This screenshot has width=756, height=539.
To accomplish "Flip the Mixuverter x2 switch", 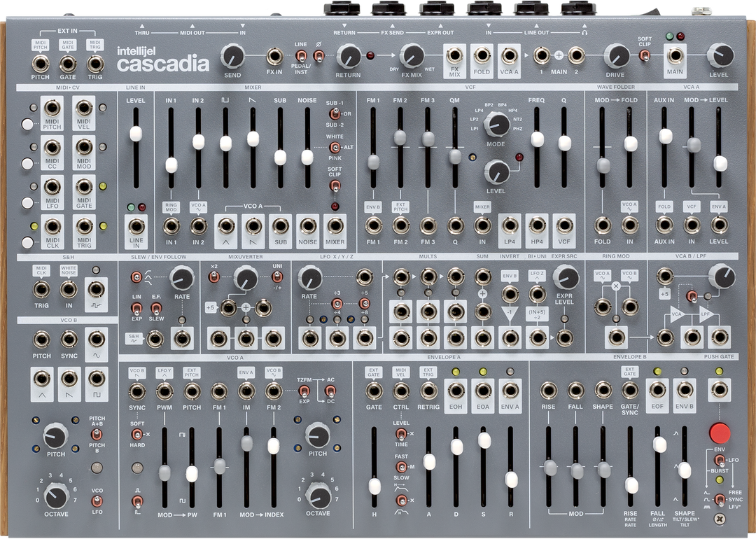I will (x=213, y=276).
